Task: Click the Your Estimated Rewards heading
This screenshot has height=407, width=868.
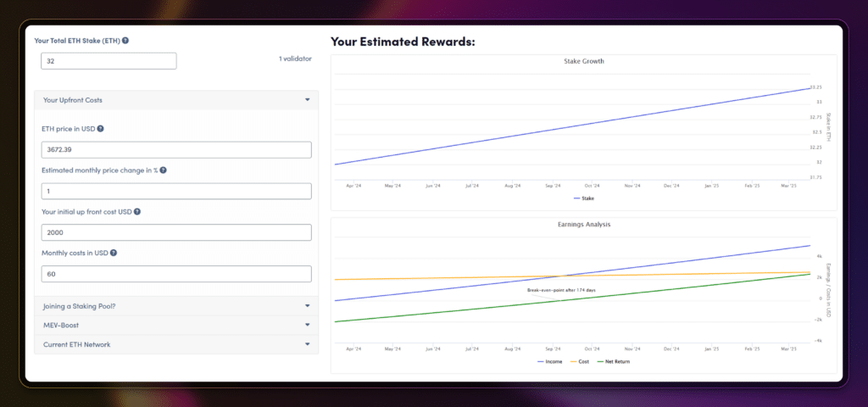Action: pos(403,42)
